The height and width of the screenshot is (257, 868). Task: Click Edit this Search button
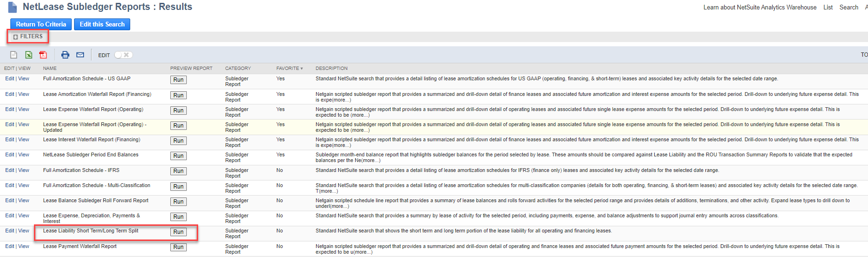102,24
